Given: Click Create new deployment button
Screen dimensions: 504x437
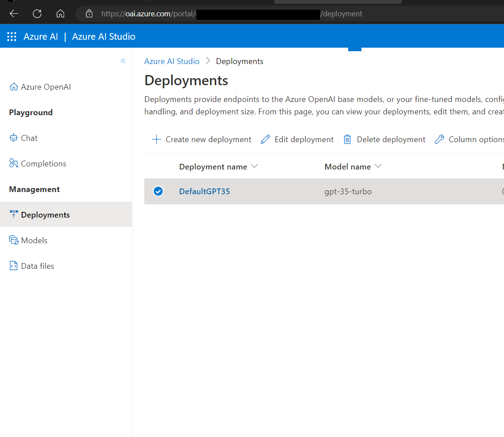Looking at the screenshot, I should click(x=202, y=139).
